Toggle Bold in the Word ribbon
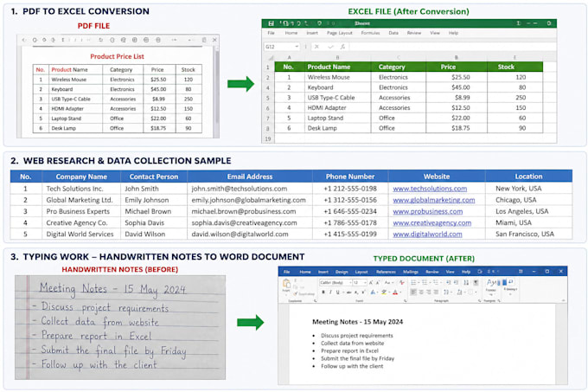The width and height of the screenshot is (588, 392). click(323, 292)
